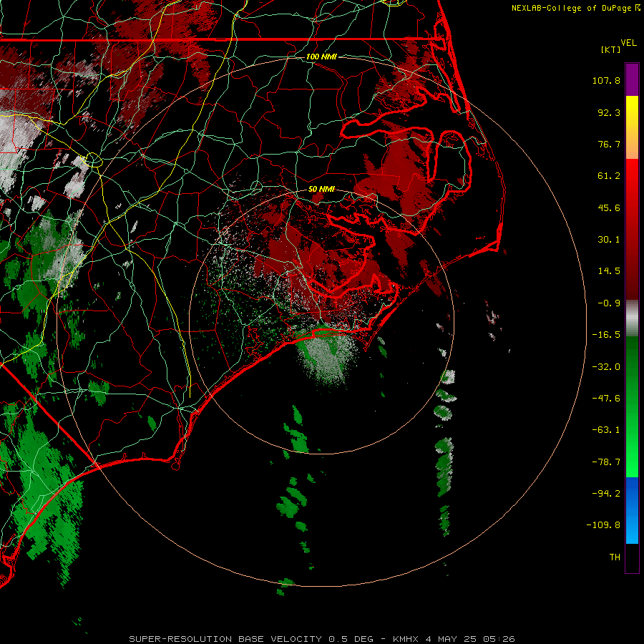Screen dimensions: 644x644
Task: Click the [KT] units label
Action: 611,49
